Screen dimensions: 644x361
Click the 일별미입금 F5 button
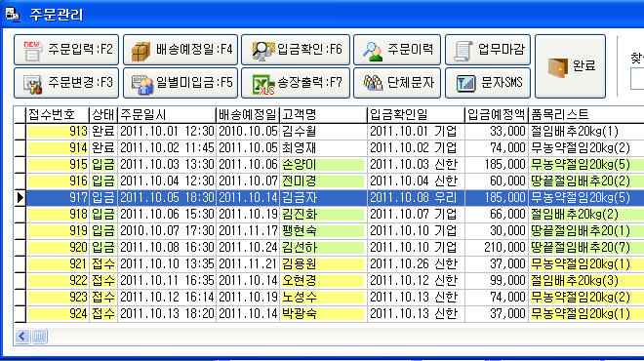(x=181, y=83)
